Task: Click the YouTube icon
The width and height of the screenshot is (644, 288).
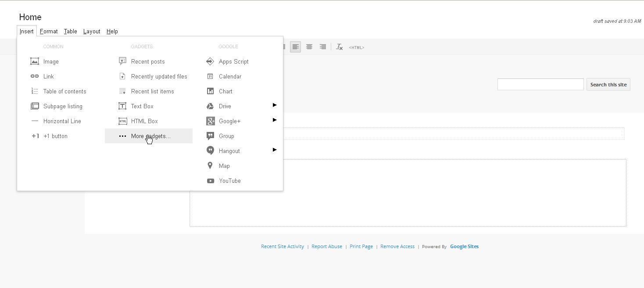Action: (x=211, y=181)
